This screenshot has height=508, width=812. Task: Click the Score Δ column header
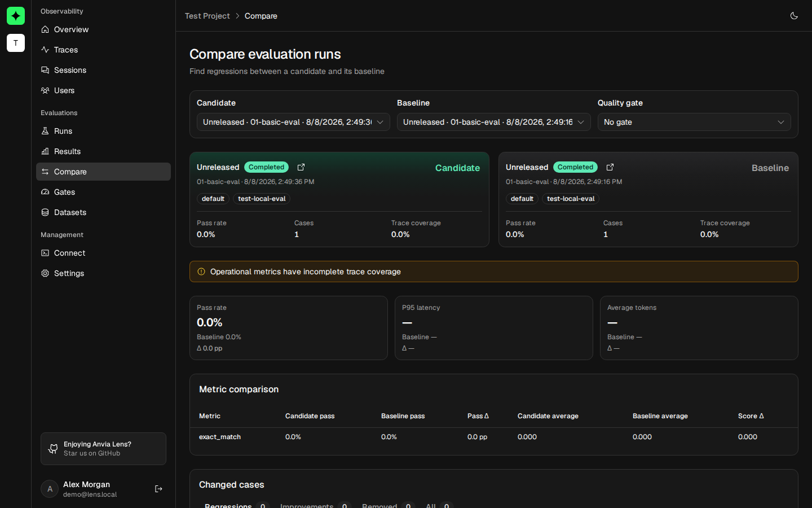click(x=751, y=416)
